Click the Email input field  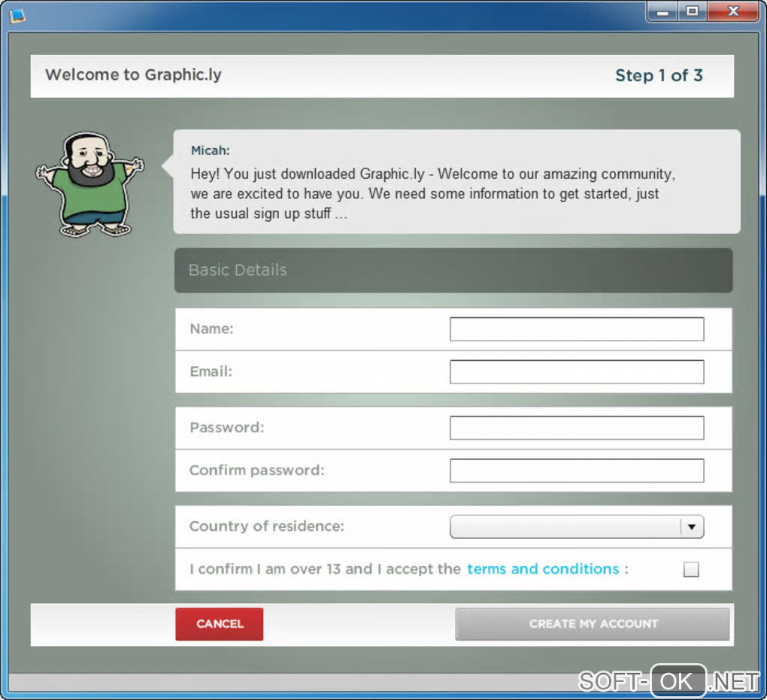point(577,371)
